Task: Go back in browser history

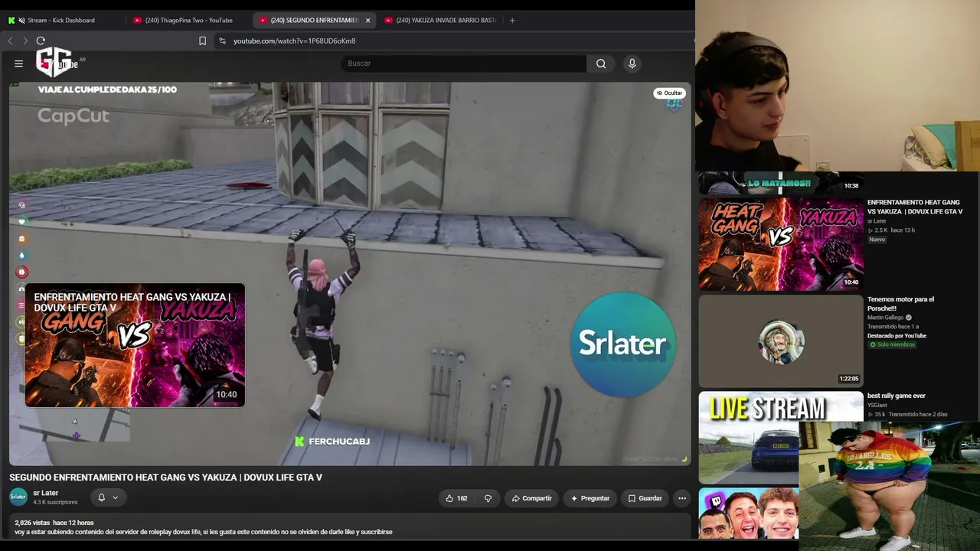Action: coord(10,41)
